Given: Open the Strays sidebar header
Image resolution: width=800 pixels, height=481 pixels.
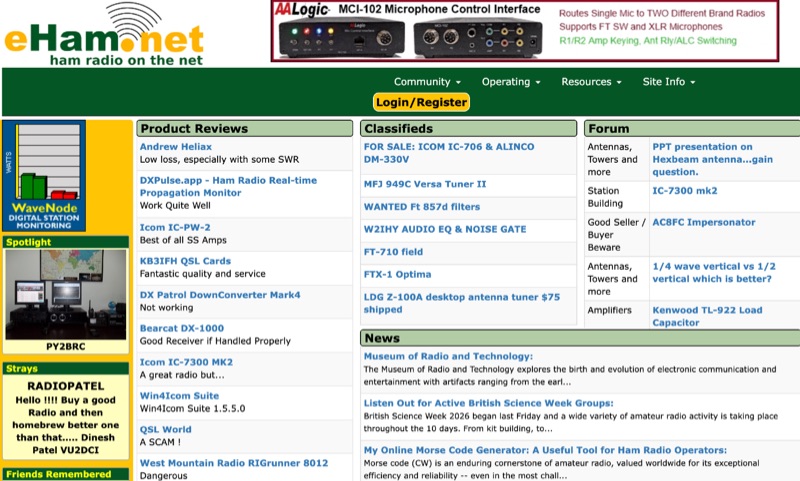Looking at the screenshot, I should point(66,368).
